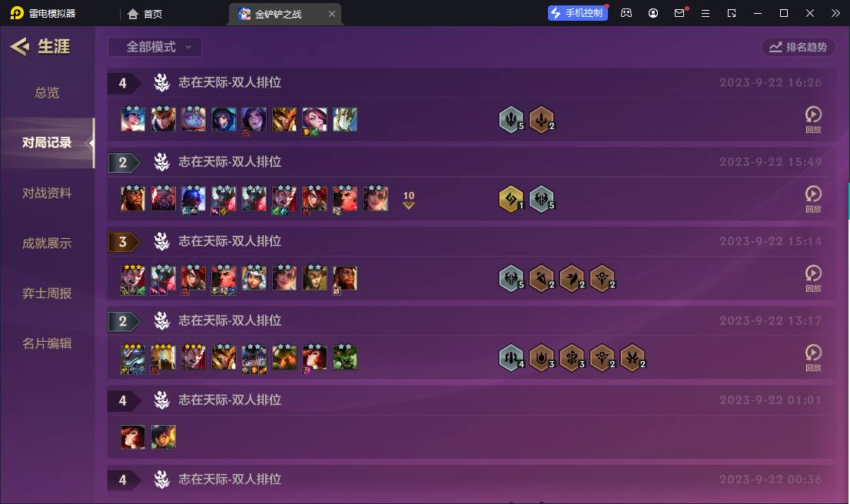Open replay for the 15:49 match
This screenshot has height=504, width=850.
click(813, 199)
